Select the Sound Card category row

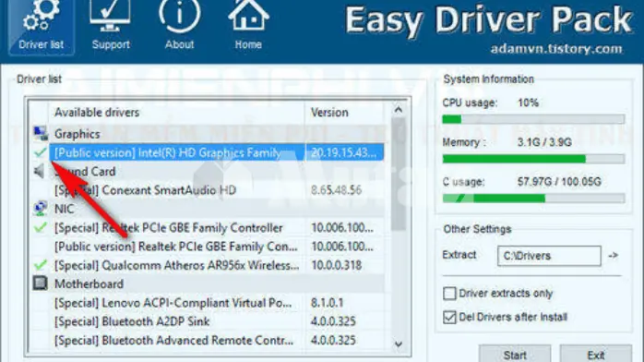[x=209, y=172]
